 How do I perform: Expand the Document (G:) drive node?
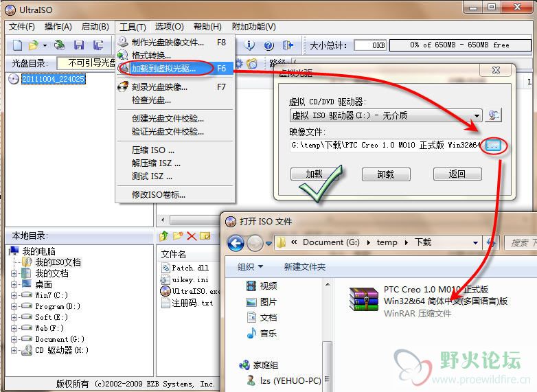pos(14,339)
